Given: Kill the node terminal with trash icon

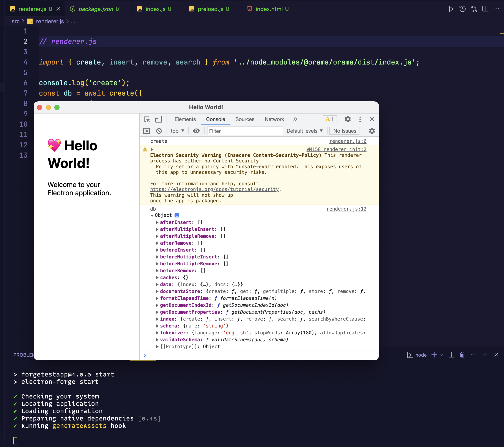Looking at the screenshot, I should 462,355.
